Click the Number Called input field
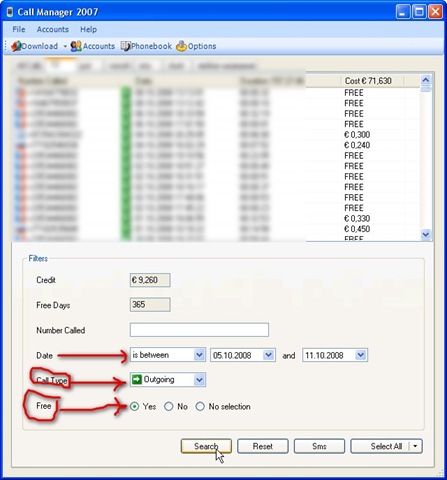The height and width of the screenshot is (480, 447). pyautogui.click(x=199, y=330)
